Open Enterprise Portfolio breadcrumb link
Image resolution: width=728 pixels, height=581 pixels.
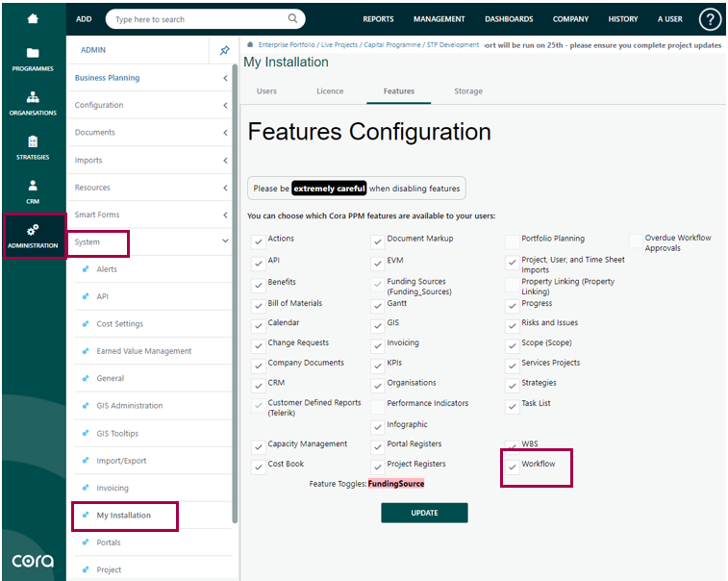287,44
